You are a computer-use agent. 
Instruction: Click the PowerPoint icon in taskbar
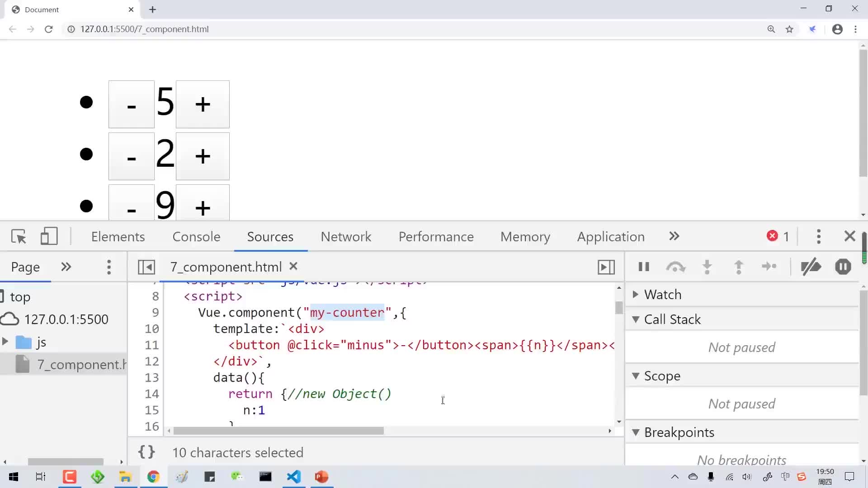322,476
